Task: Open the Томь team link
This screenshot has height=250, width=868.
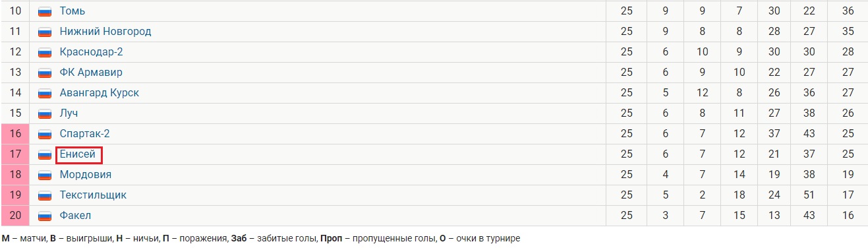Action: pos(72,11)
